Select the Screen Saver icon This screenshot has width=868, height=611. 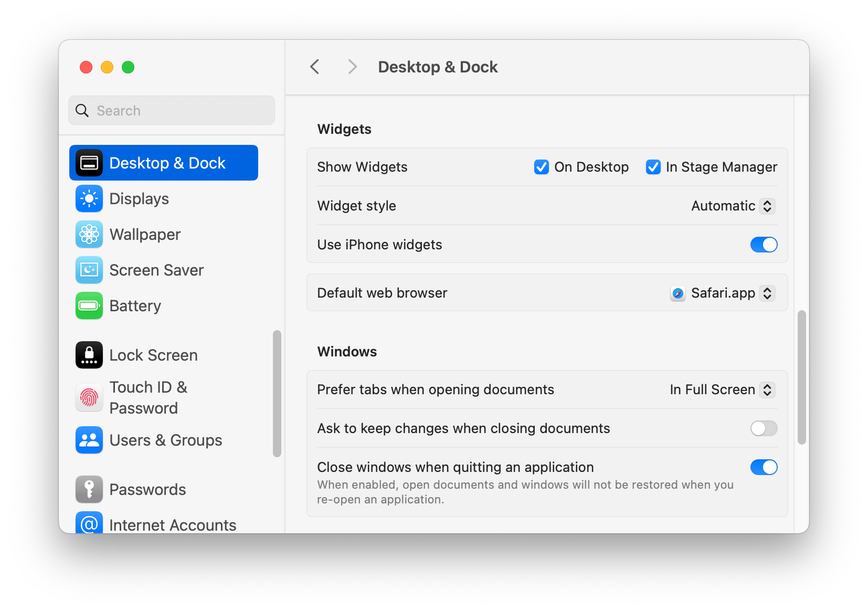(x=89, y=270)
